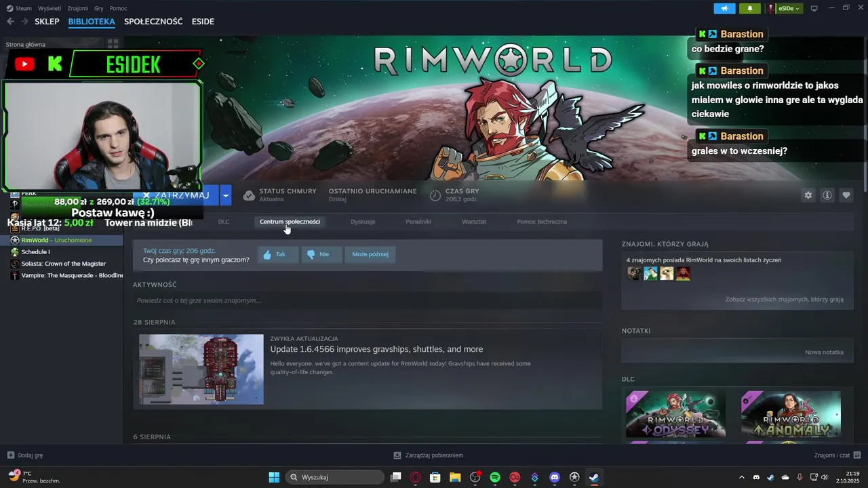
Task: Select Schedule I in library list
Action: point(35,251)
